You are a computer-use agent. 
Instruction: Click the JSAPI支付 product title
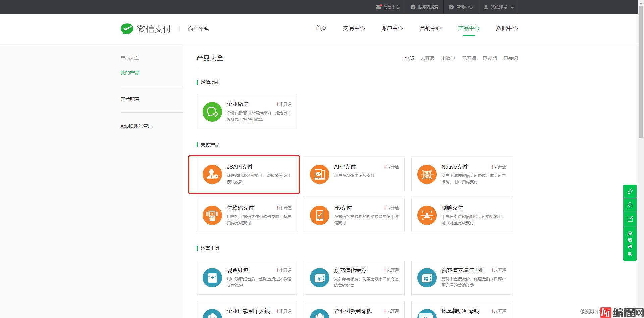pyautogui.click(x=239, y=167)
